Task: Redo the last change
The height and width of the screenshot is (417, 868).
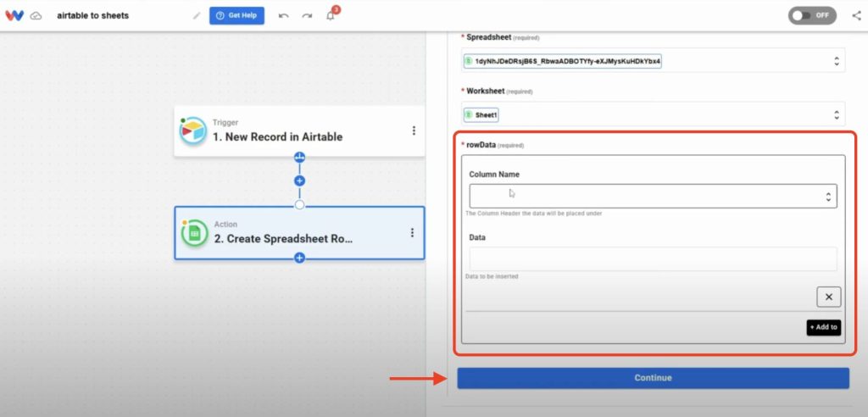Action: 307,15
